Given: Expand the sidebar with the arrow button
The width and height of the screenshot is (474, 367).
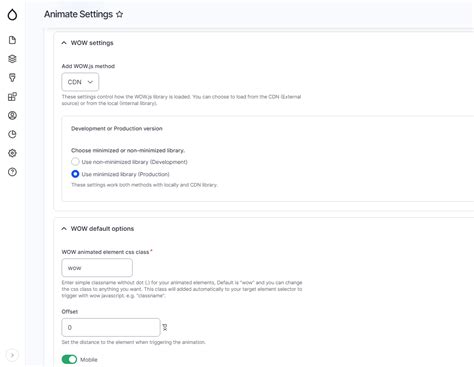Looking at the screenshot, I should [x=12, y=355].
